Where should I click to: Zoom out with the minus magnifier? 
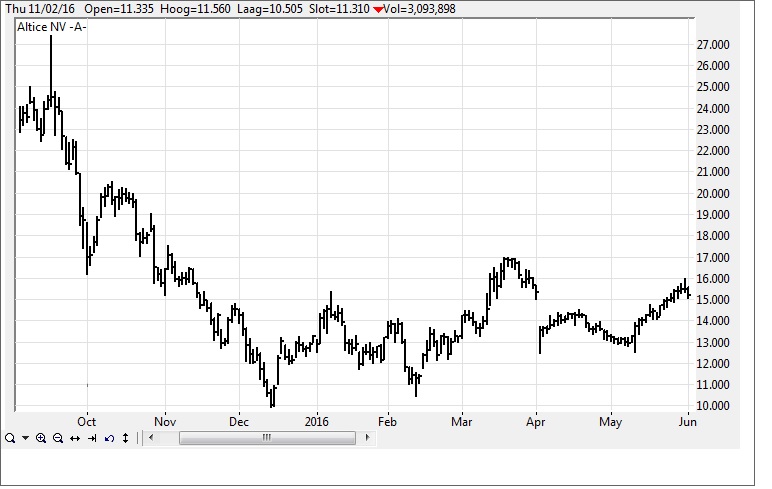(x=58, y=438)
